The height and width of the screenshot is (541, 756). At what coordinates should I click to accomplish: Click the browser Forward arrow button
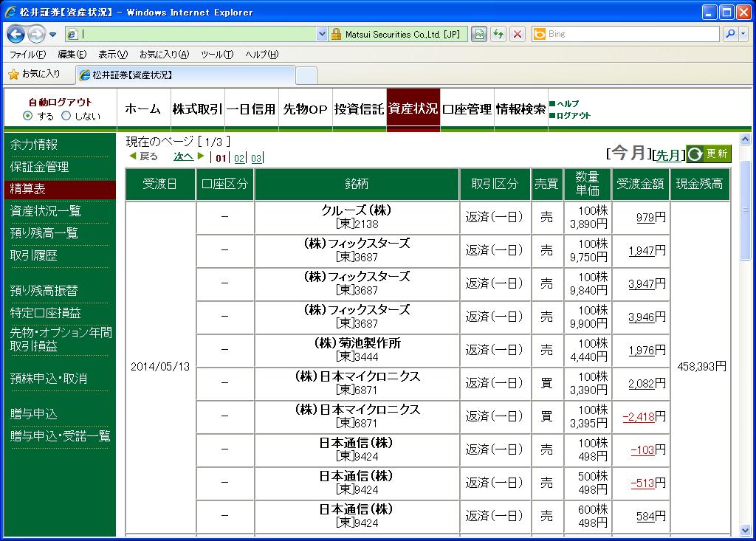click(x=37, y=35)
